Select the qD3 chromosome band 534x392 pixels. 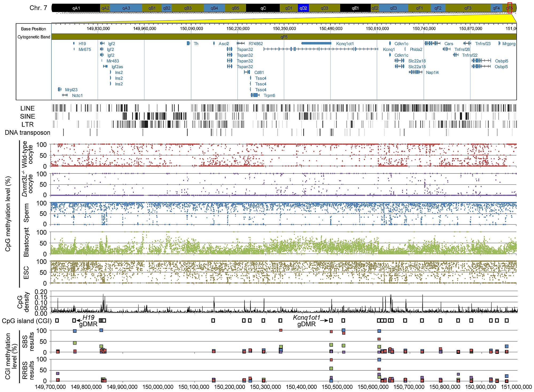point(324,8)
